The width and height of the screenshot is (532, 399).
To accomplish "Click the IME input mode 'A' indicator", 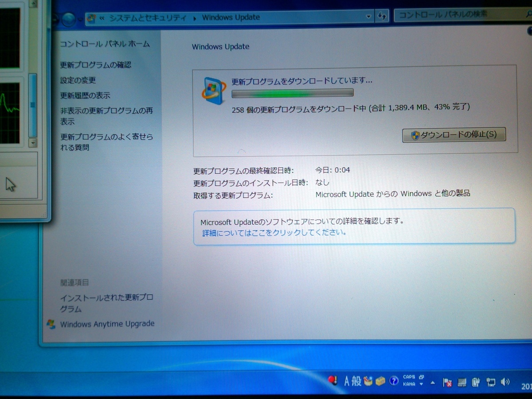I will coord(347,381).
